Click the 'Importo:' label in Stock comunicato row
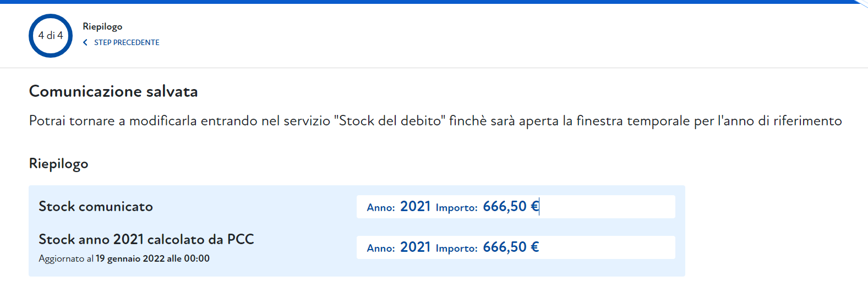The height and width of the screenshot is (298, 868). (x=456, y=208)
